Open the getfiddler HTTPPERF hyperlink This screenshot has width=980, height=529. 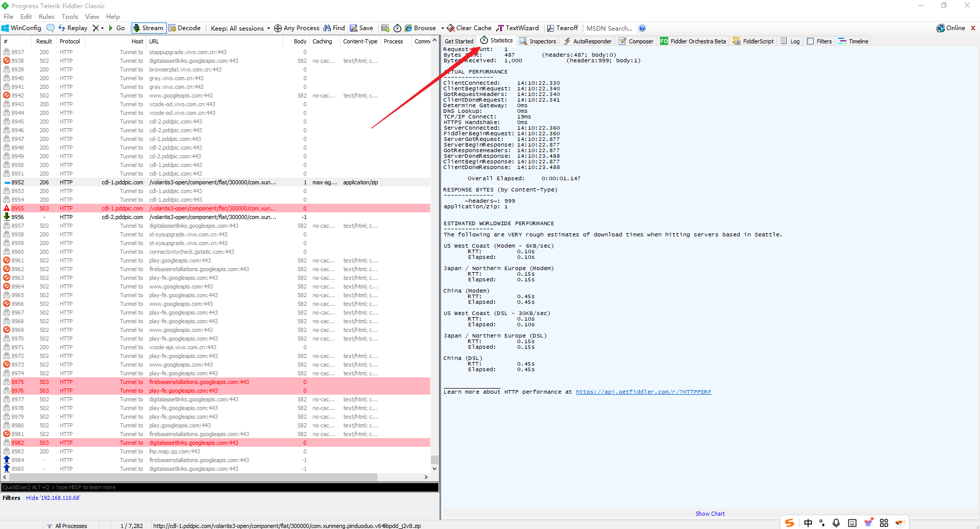(643, 392)
